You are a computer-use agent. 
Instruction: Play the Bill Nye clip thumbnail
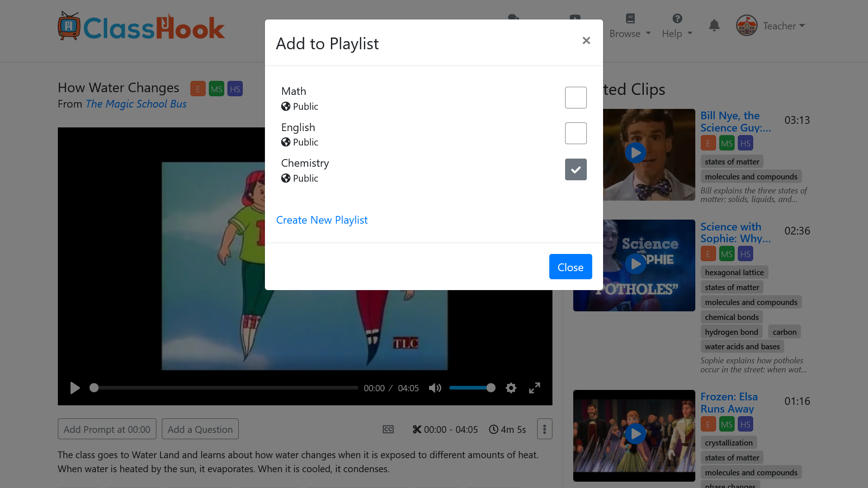click(x=635, y=153)
